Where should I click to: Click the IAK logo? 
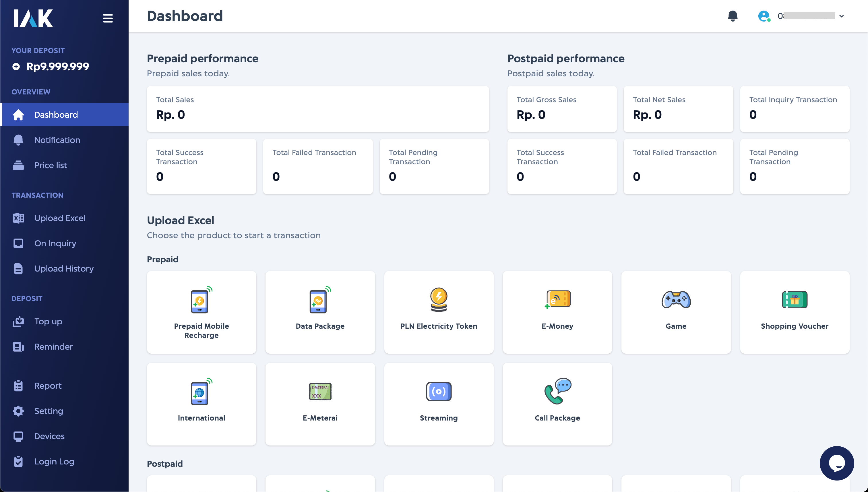coord(33,18)
